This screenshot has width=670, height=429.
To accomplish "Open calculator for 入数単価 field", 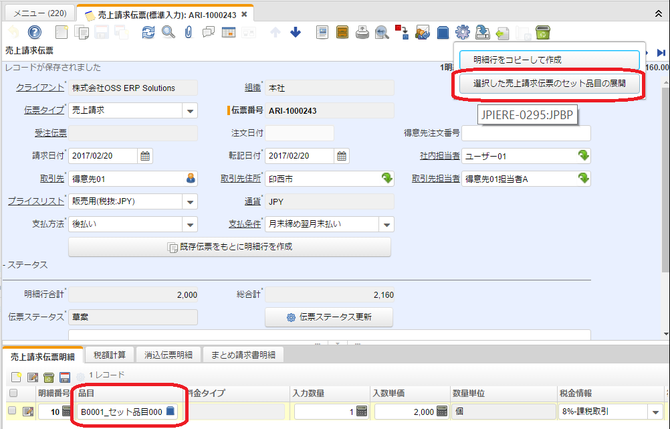I will point(442,411).
